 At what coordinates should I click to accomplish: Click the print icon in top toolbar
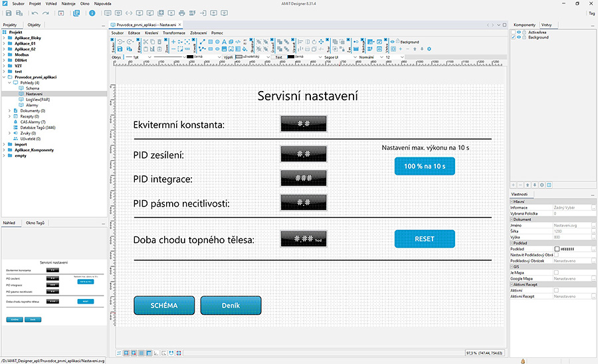tap(182, 13)
